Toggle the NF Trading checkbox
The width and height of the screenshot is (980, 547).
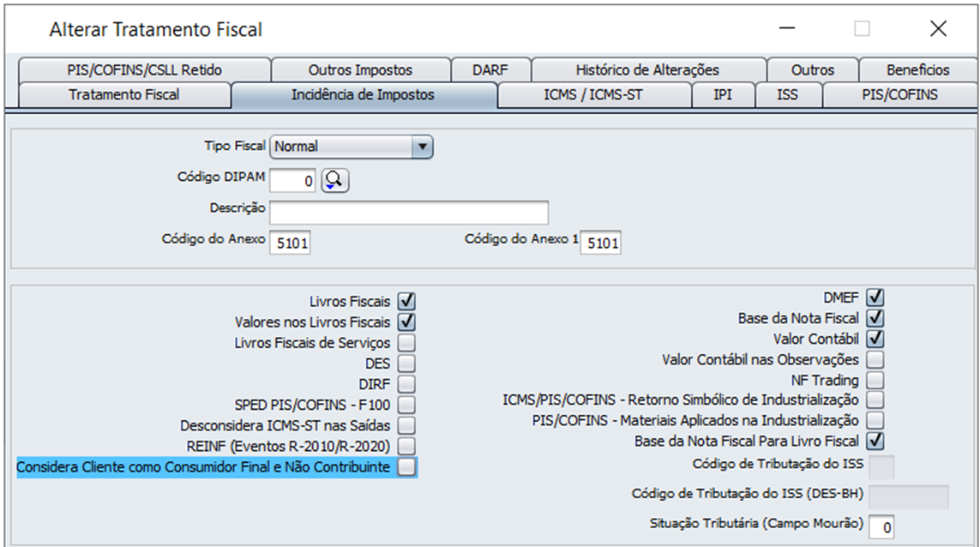pyautogui.click(x=875, y=380)
